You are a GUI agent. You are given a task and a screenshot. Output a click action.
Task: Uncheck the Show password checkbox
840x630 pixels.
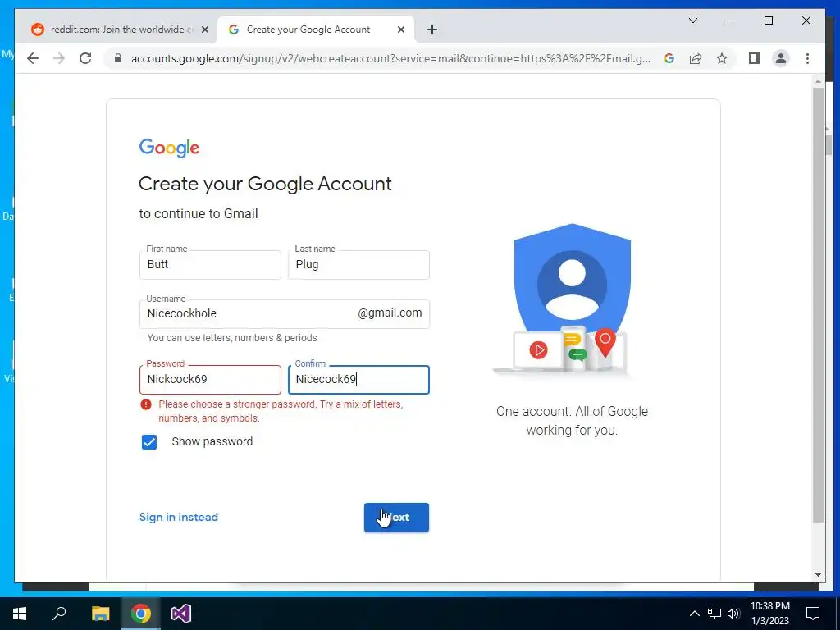(149, 442)
